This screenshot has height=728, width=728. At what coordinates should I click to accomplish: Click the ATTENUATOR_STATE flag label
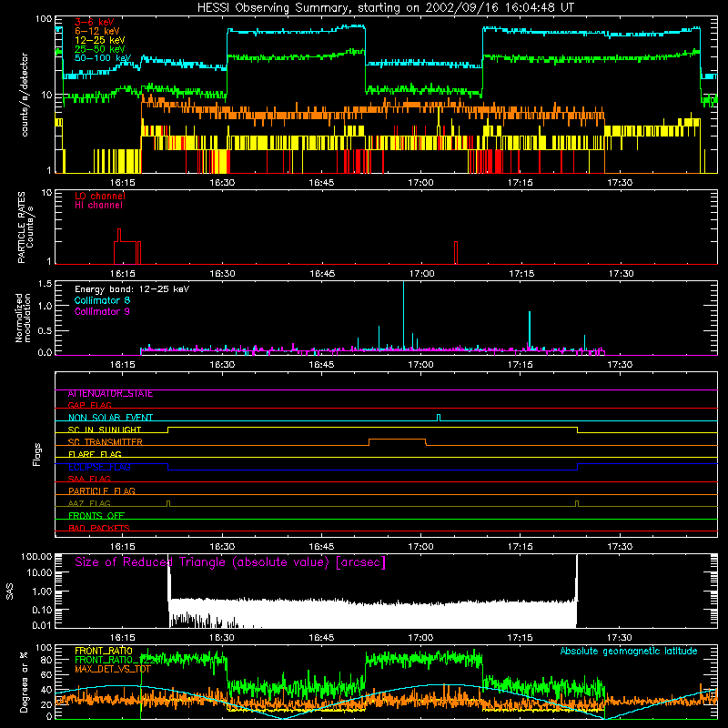pos(110,394)
